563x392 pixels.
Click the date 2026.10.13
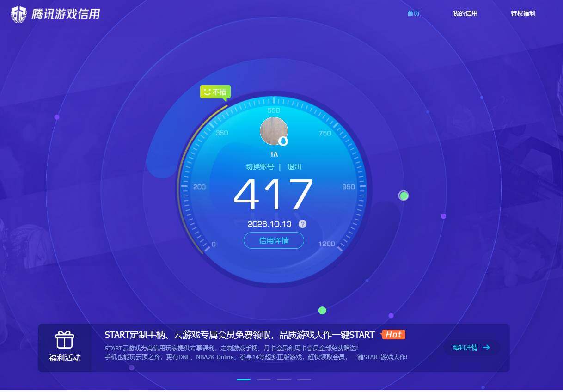click(x=269, y=224)
